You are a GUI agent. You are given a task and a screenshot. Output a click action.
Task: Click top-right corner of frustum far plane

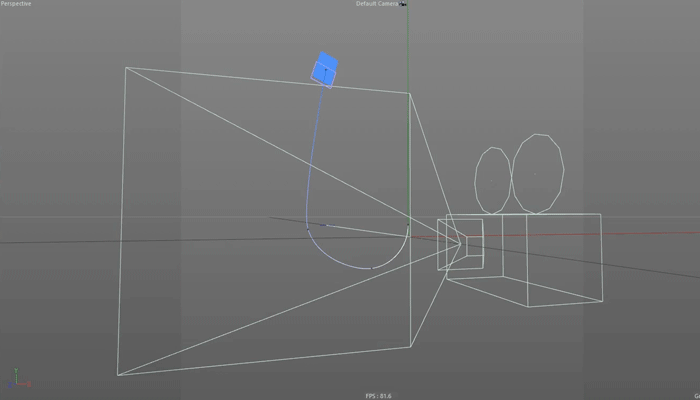[408, 93]
